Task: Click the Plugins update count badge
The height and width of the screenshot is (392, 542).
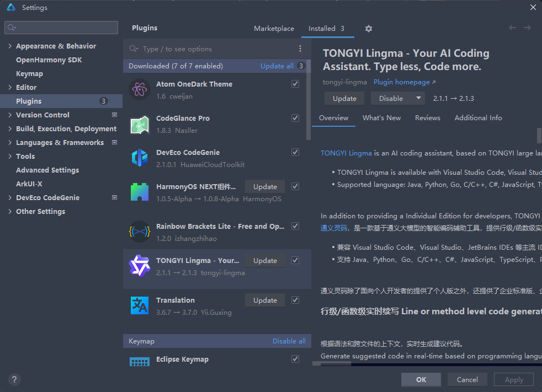Action: click(x=103, y=101)
